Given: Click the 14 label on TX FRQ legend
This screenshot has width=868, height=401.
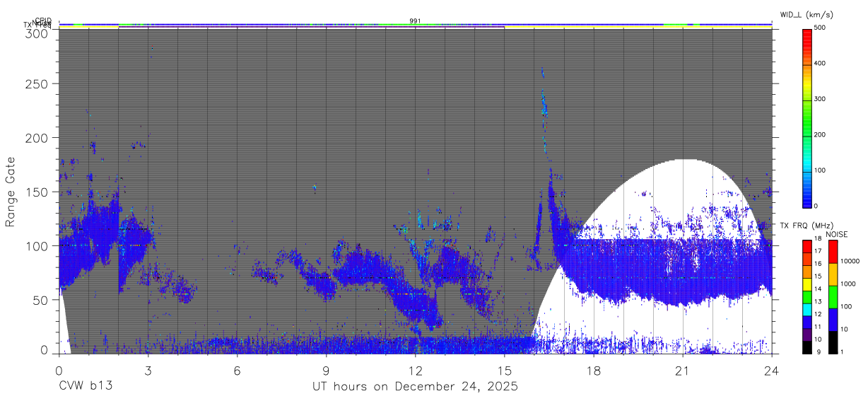Looking at the screenshot, I should 818,289.
